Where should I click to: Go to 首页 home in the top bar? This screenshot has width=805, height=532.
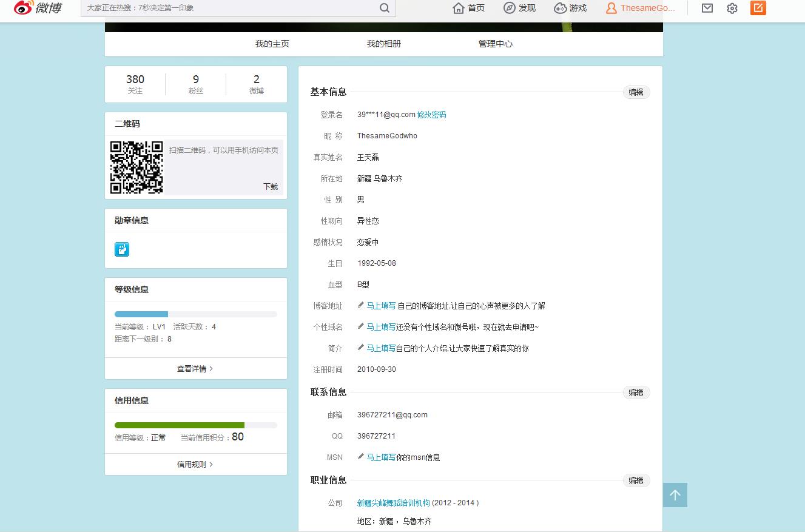click(469, 8)
